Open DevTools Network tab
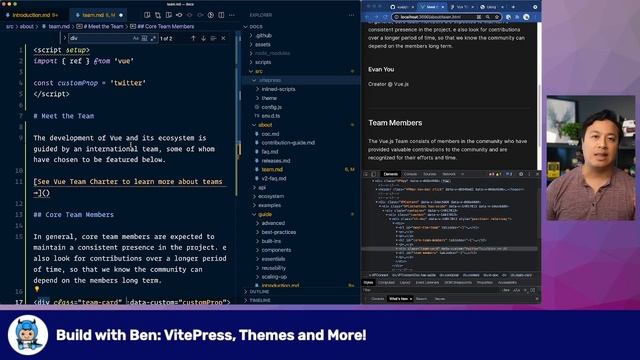 pos(449,174)
